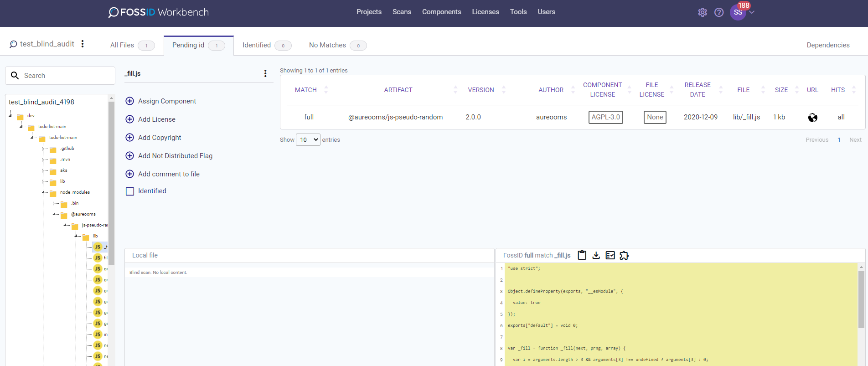The width and height of the screenshot is (868, 366).
Task: Click the clipboard icon beside FossID full match
Action: [582, 255]
